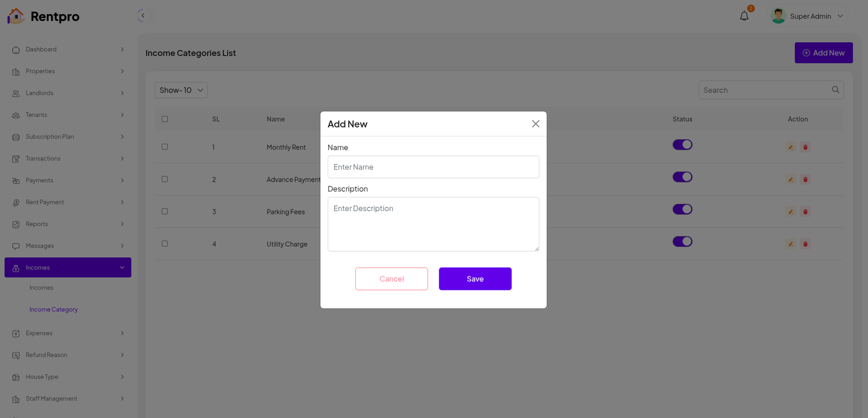The width and height of the screenshot is (868, 418).
Task: Tick the select-all header checkbox
Action: tap(165, 119)
